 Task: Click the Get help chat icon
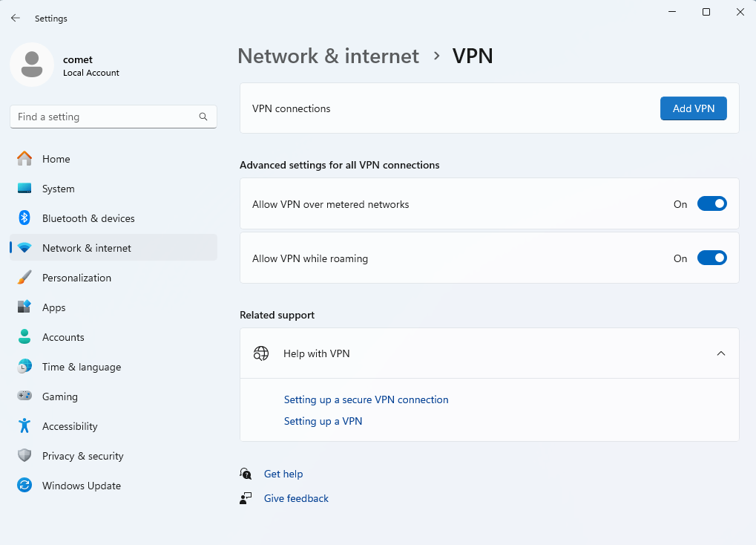click(246, 474)
